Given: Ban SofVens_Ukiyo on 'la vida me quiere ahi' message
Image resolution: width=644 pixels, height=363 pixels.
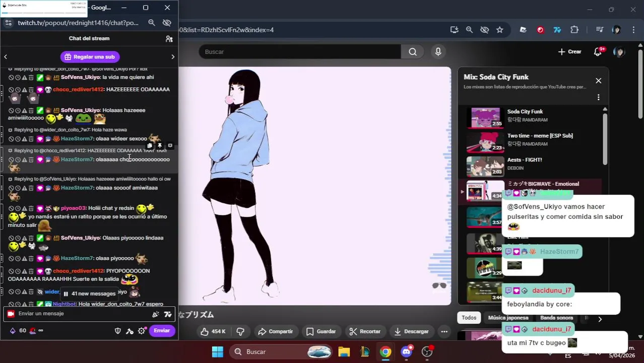Looking at the screenshot, I should pyautogui.click(x=11, y=78).
